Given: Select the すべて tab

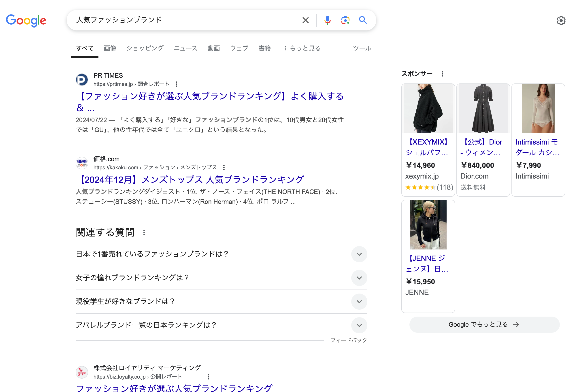Looking at the screenshot, I should (x=85, y=48).
